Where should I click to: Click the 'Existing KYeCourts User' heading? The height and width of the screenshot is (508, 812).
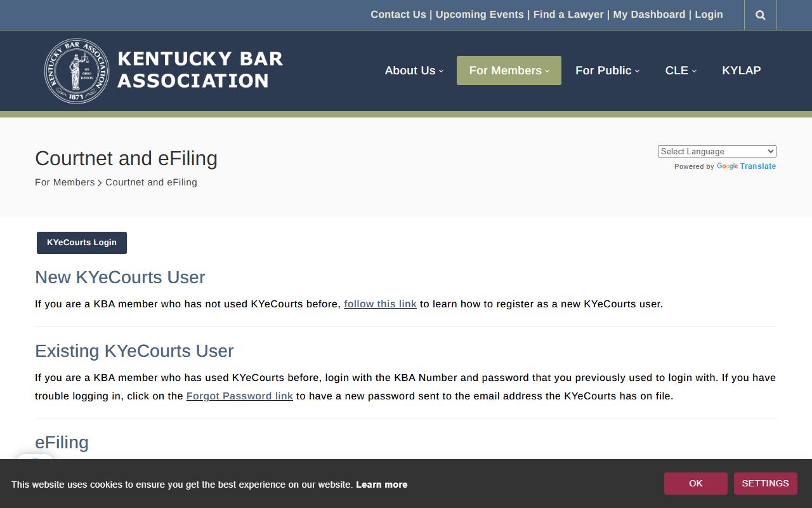(x=134, y=351)
